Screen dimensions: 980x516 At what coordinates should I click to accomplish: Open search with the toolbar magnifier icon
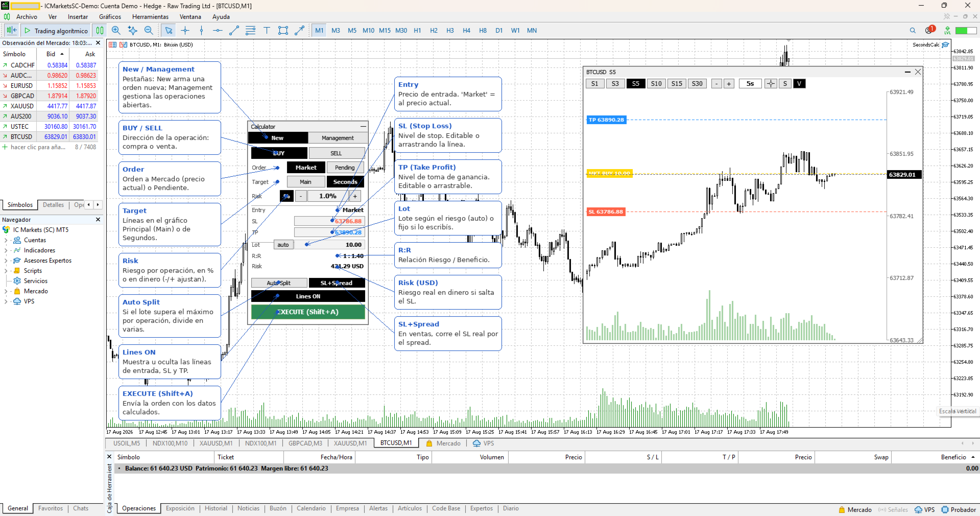(x=913, y=31)
